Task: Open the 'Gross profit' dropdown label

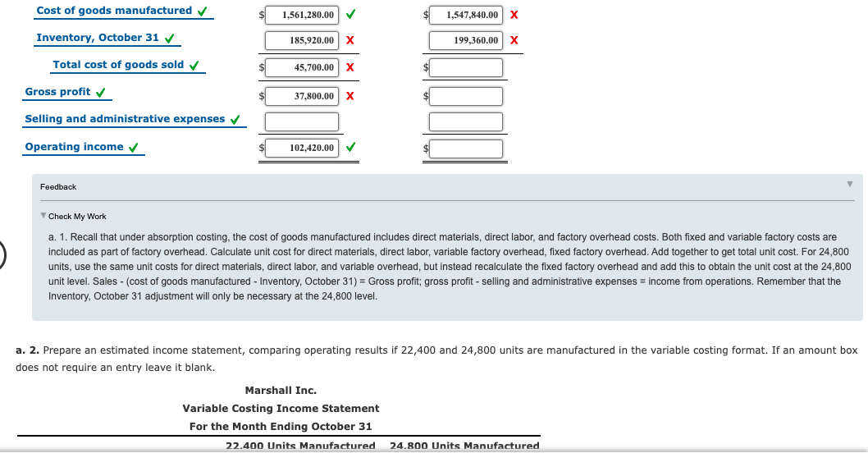Action: (57, 92)
